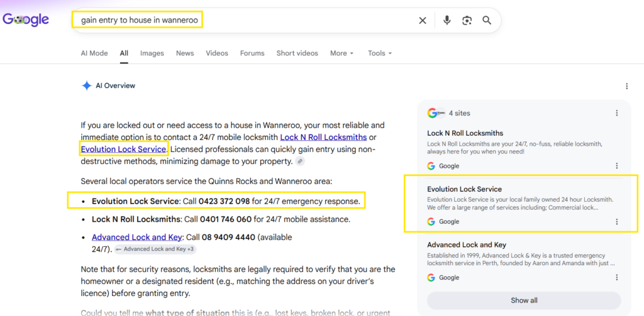Expand the Tools dropdown

380,53
